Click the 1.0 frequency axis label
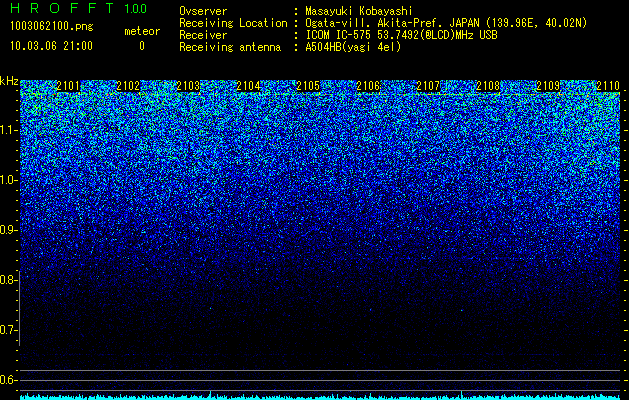629x400 pixels. (x=8, y=180)
